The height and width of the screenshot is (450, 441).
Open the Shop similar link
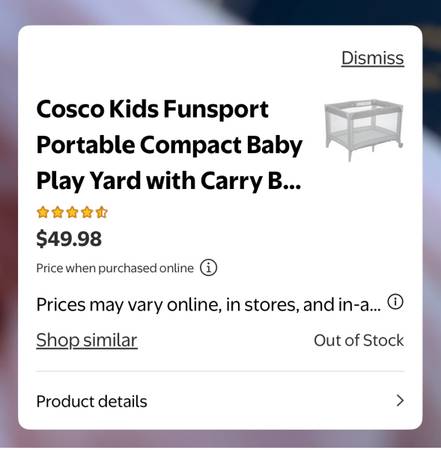click(87, 340)
